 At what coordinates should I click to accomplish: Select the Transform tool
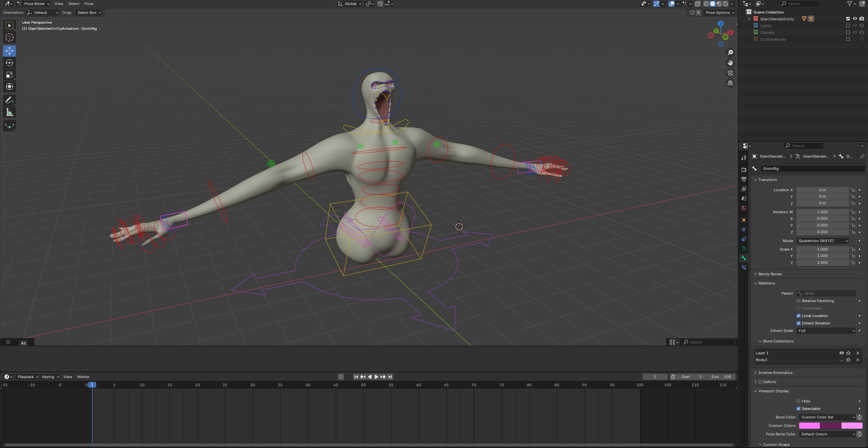(x=9, y=86)
